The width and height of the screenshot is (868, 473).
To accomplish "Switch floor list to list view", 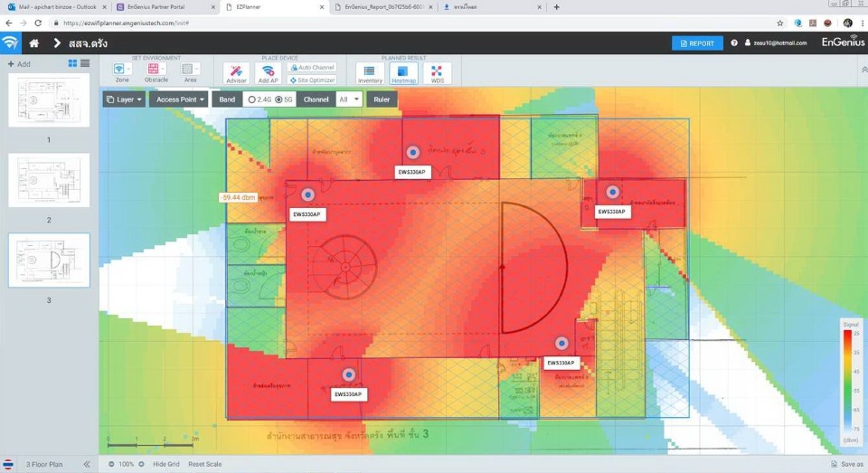I will coord(85,63).
